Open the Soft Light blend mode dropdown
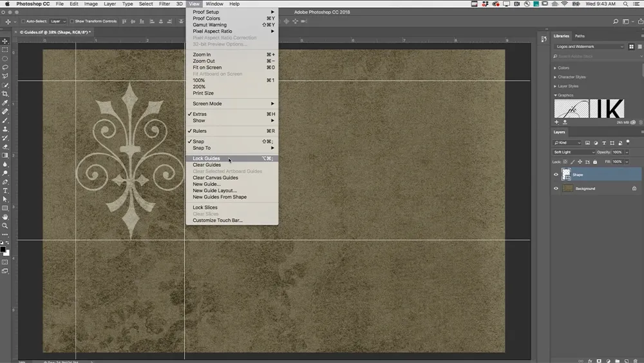Viewport: 644px width, 363px height. click(x=573, y=152)
